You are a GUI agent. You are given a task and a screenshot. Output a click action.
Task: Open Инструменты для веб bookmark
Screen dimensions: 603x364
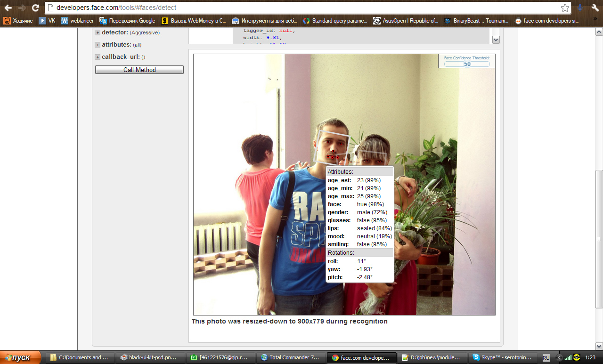265,21
